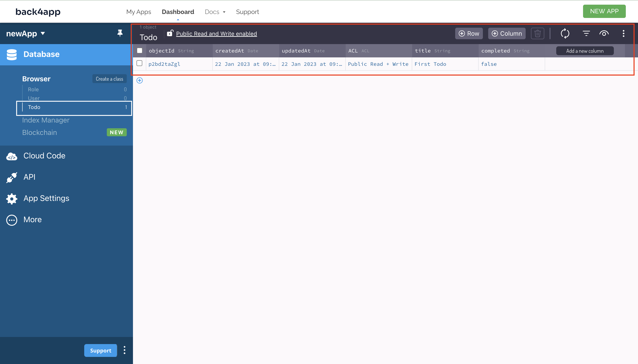
Task: Open the Public Read and Write enabled link
Action: pyautogui.click(x=216, y=33)
